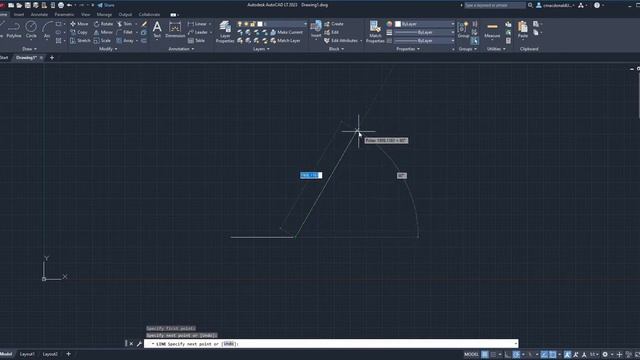
Task: Click the Measure utility
Action: coord(492,30)
